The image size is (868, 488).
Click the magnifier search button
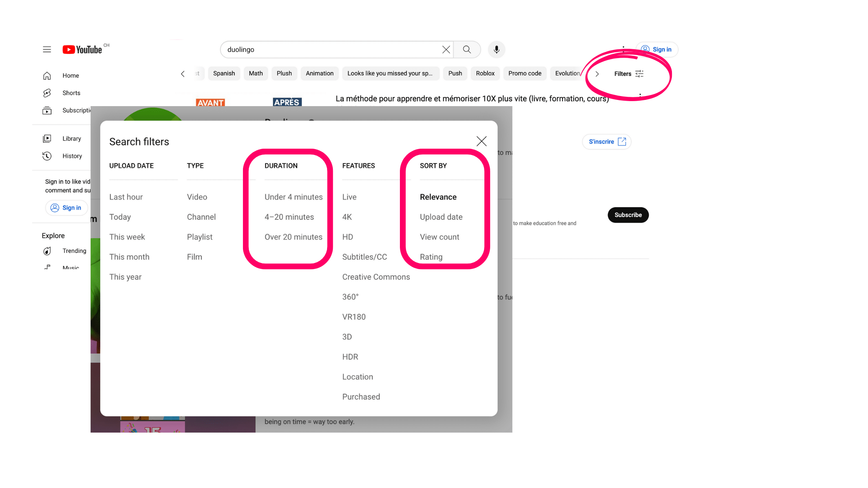click(467, 50)
